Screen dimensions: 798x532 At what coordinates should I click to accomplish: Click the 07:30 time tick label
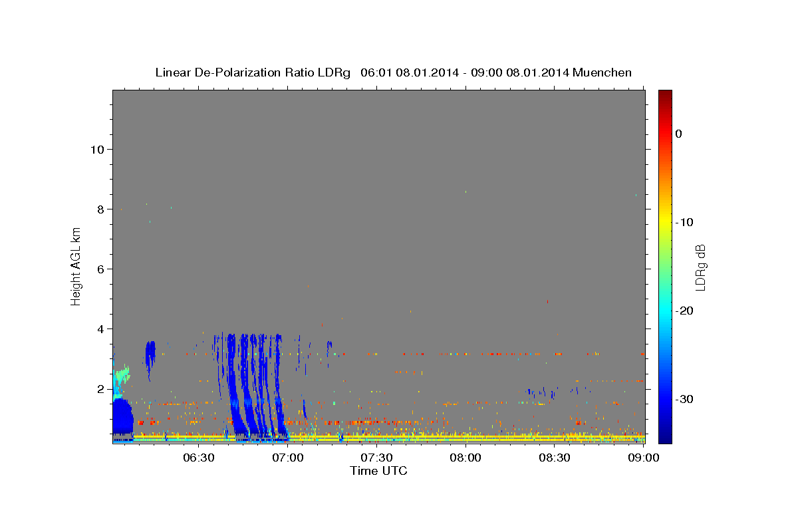click(x=377, y=458)
